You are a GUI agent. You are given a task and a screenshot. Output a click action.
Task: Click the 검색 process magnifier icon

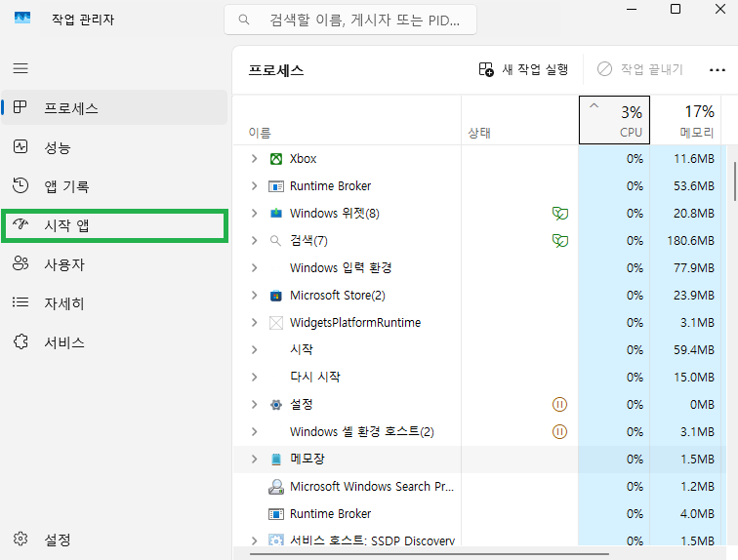click(x=275, y=241)
